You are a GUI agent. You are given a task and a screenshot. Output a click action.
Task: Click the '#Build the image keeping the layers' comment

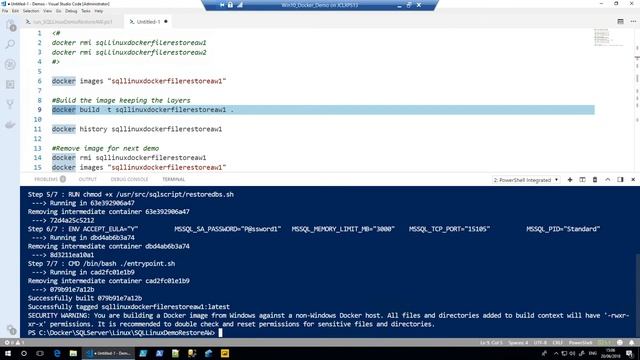[x=121, y=100]
